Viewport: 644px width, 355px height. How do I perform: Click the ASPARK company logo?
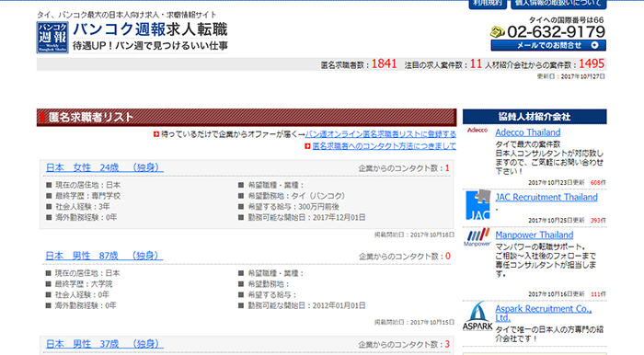(477, 316)
